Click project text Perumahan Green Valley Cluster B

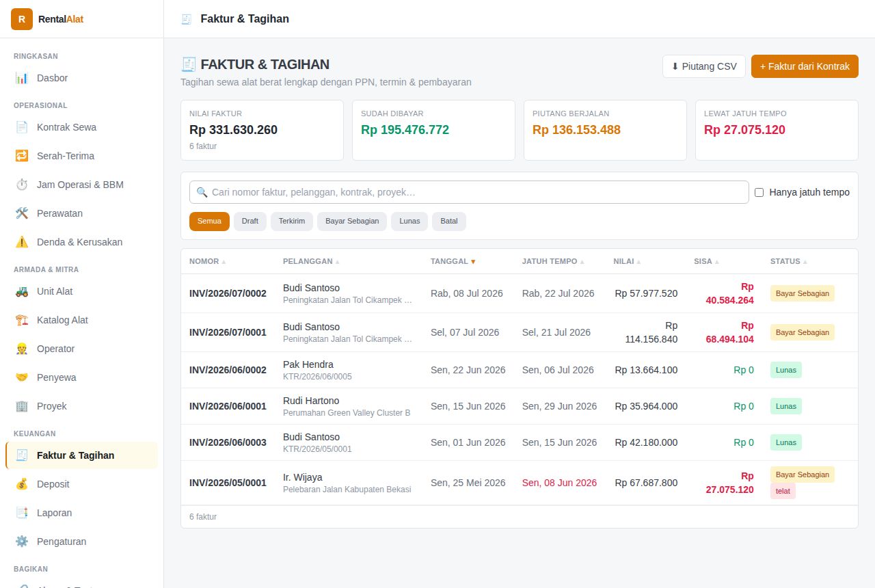pyautogui.click(x=347, y=413)
